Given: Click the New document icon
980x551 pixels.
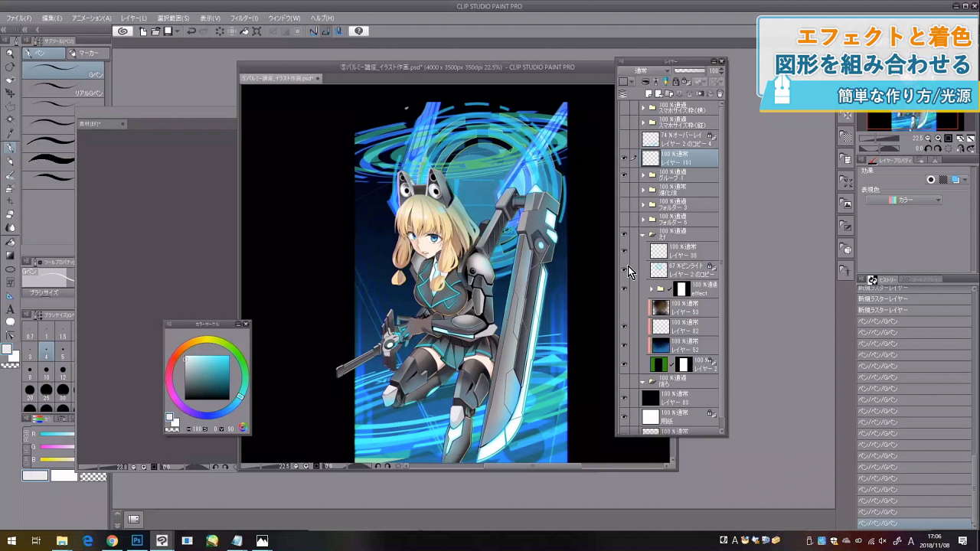Looking at the screenshot, I should point(143,31).
